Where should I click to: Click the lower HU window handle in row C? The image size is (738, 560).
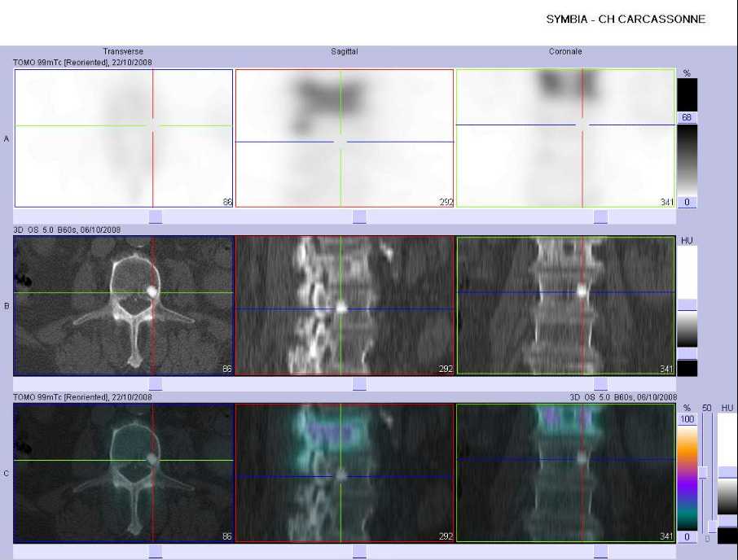(x=727, y=521)
